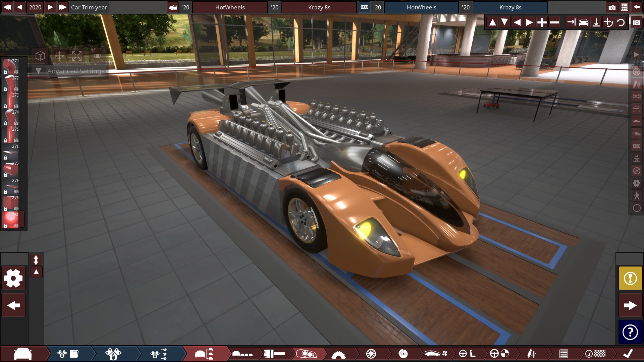Switch to the headlight fixtures tab
This screenshot has height=362, width=644.
[306, 354]
